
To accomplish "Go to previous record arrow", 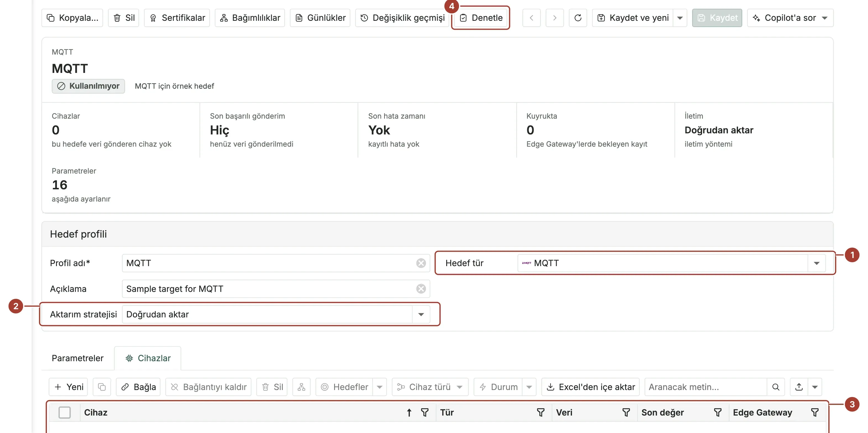I will (531, 18).
